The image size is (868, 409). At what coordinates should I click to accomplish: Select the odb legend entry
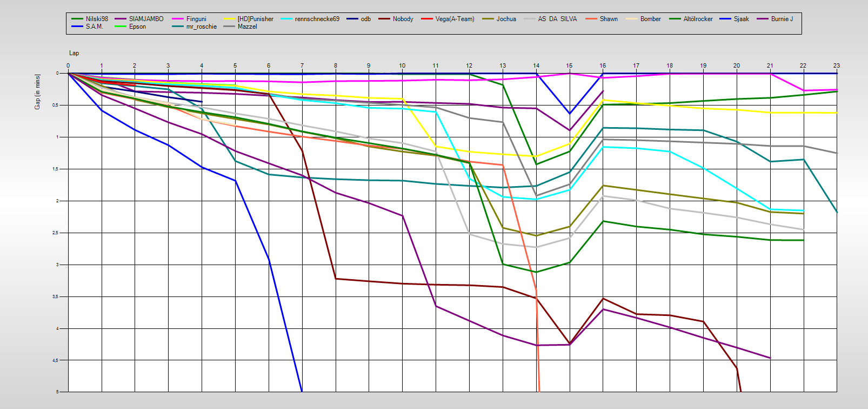point(365,19)
